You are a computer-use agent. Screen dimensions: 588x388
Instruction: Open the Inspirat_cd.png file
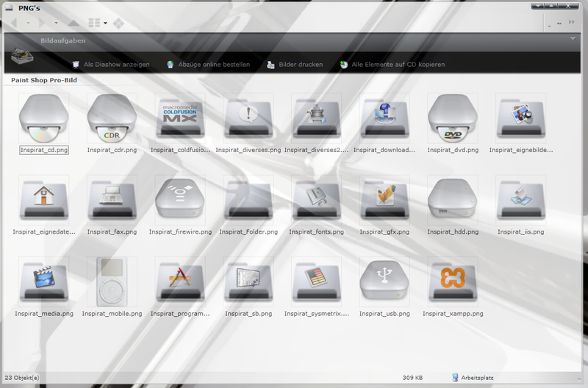pos(43,118)
